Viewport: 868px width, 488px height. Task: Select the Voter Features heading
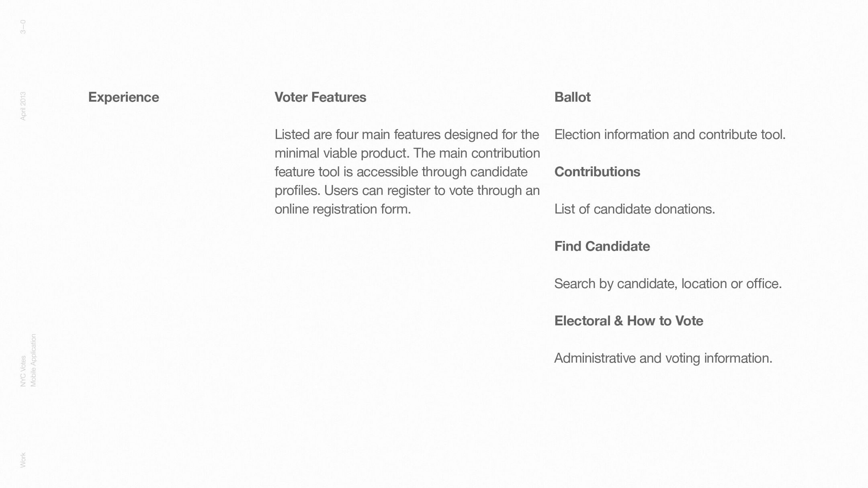(x=320, y=97)
